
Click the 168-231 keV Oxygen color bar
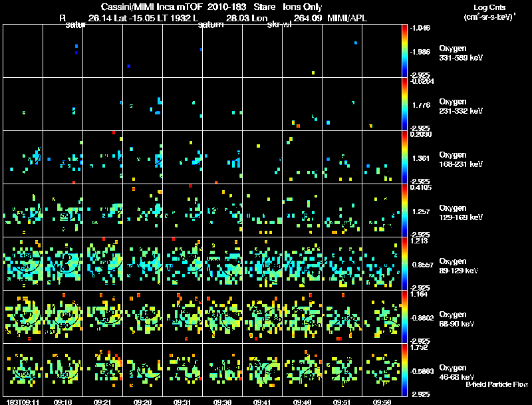coord(405,157)
